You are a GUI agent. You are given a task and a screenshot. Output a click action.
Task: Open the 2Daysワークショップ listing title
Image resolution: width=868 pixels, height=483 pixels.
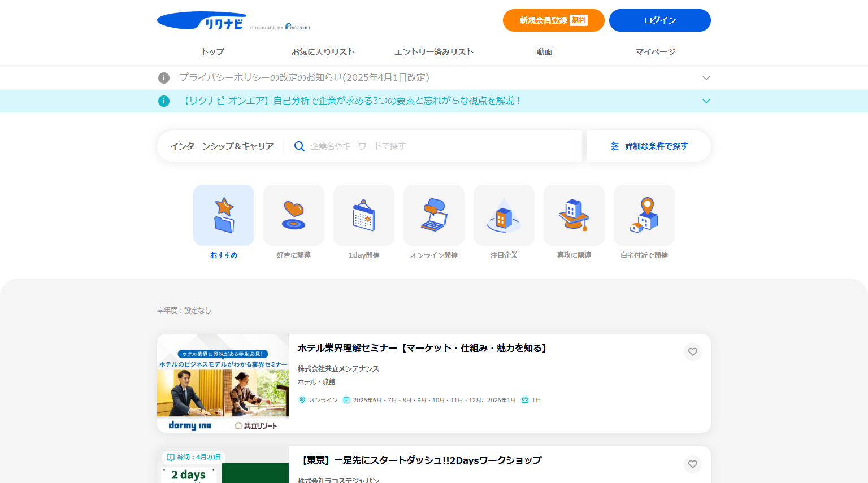coord(420,460)
